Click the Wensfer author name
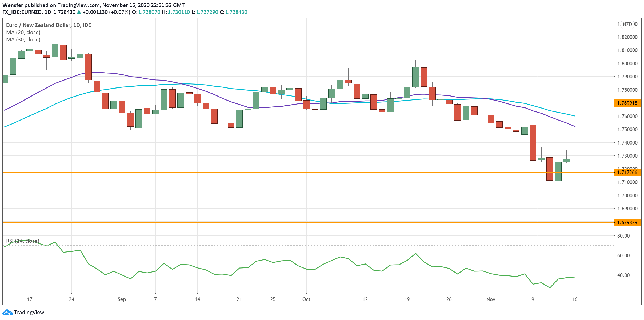 coord(13,5)
